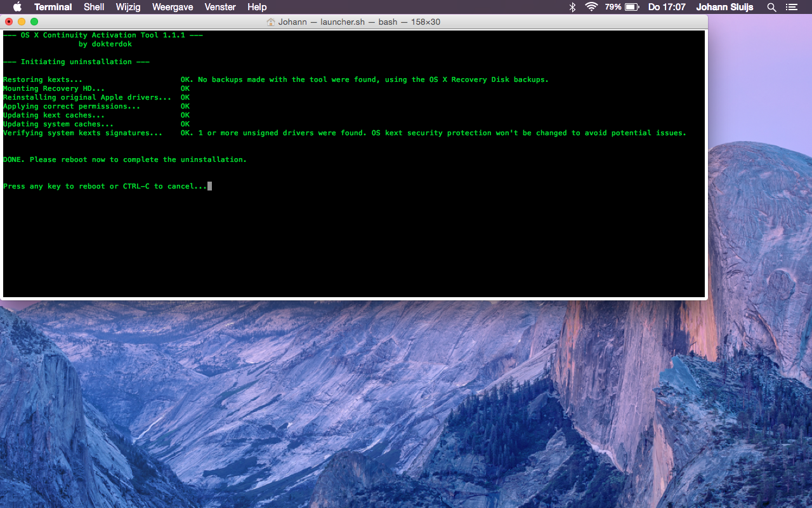Minimize the Terminal window
This screenshot has width=812, height=508.
[22, 22]
